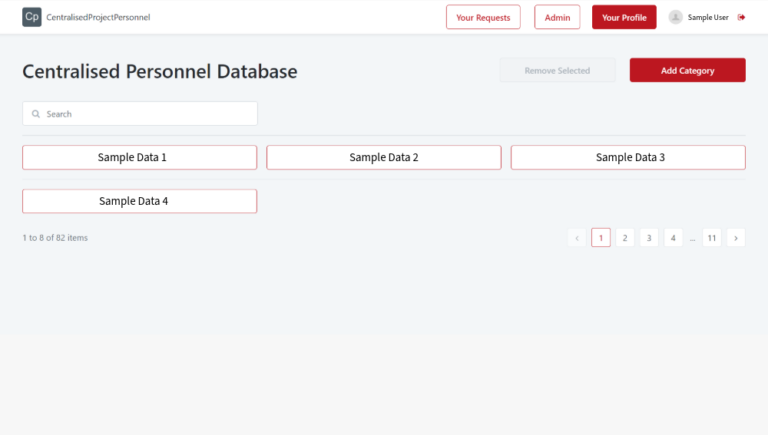Click the logout icon beside Sample User
Viewport: 768px width, 435px height.
[742, 17]
